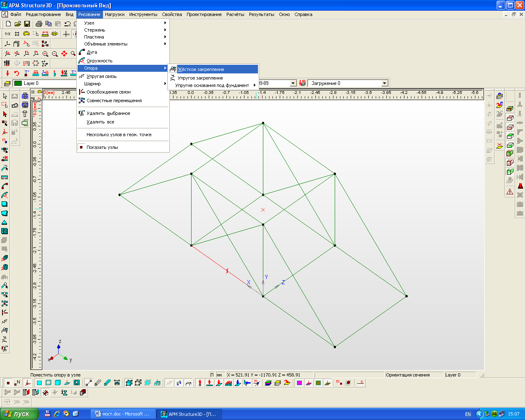Click the selected red rod in the model
Viewport: 525px width, 420px height.
click(x=227, y=271)
